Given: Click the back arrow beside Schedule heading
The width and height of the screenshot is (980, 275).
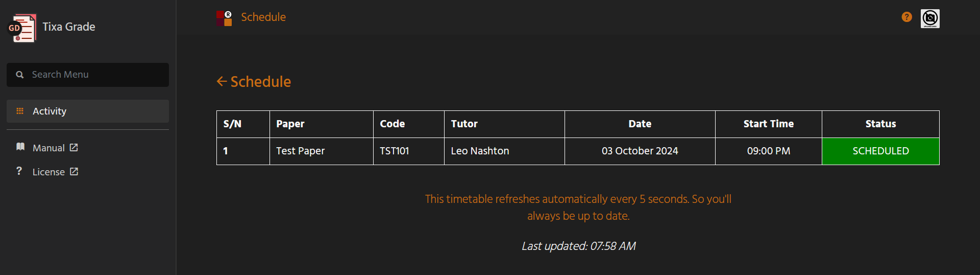Looking at the screenshot, I should [222, 81].
